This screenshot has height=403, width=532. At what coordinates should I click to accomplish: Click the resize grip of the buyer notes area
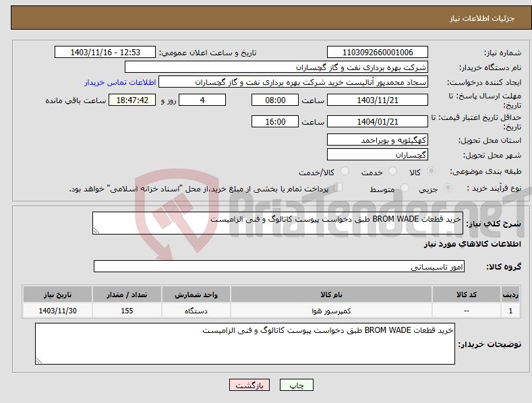pos(39,361)
